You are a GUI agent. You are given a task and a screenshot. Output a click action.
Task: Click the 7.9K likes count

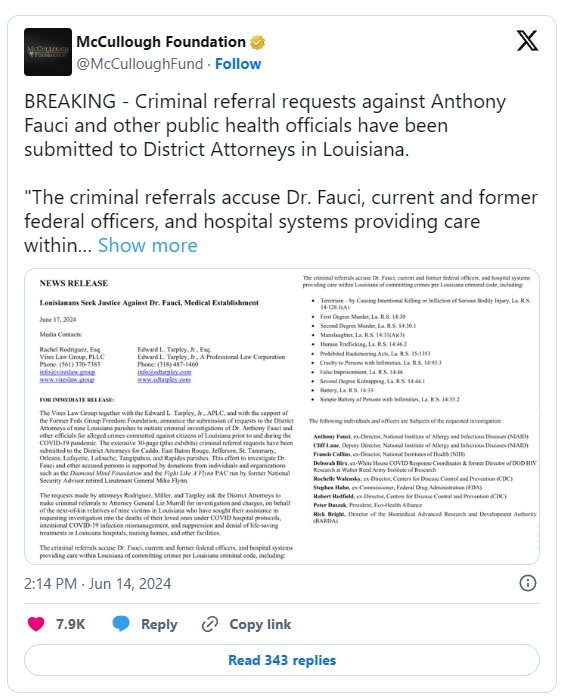point(70,624)
